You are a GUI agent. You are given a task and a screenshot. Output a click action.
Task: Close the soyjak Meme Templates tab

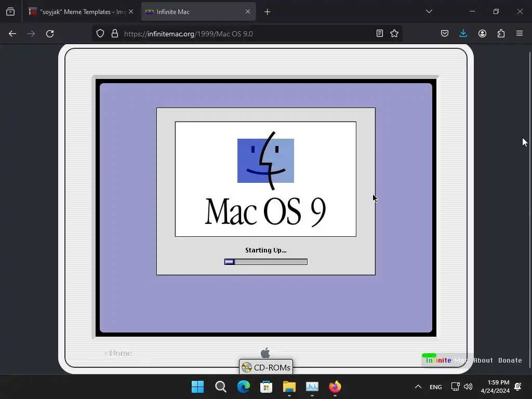[x=131, y=11]
